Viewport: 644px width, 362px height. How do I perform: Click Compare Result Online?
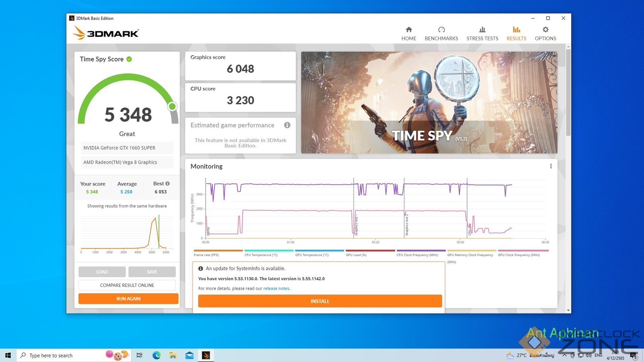point(127,285)
